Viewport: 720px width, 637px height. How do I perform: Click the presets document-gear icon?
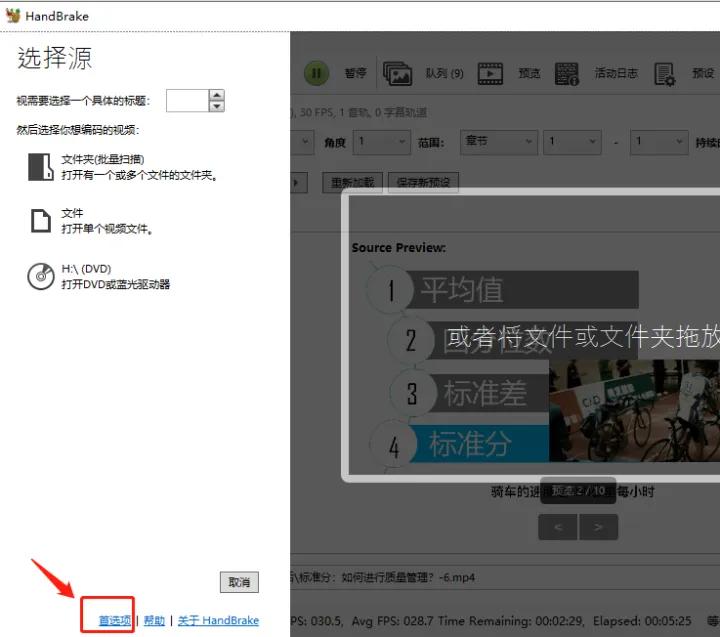(x=664, y=74)
